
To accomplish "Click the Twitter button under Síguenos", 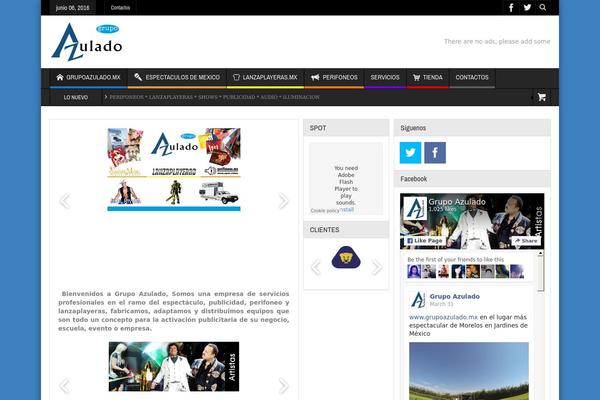I will click(x=410, y=153).
